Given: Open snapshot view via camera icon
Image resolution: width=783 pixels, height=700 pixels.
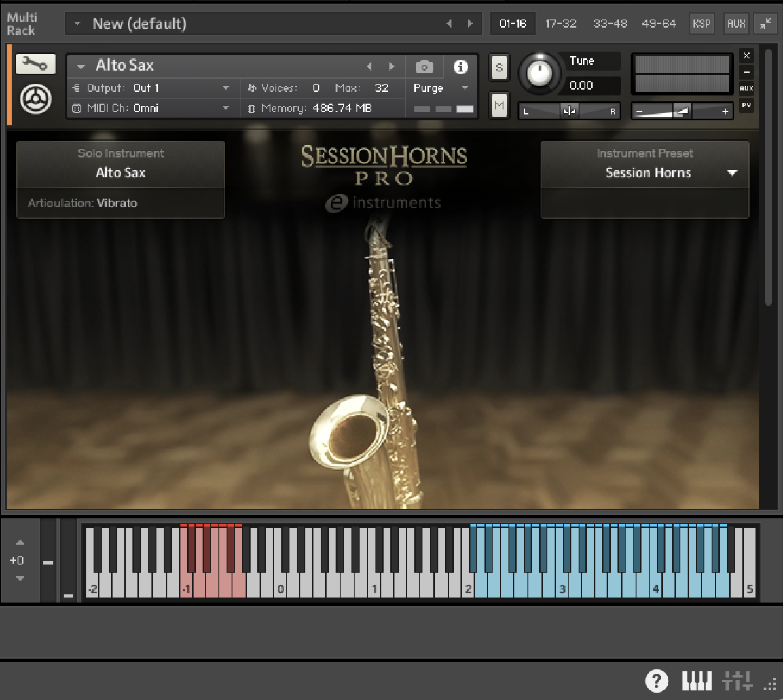Looking at the screenshot, I should click(x=424, y=66).
